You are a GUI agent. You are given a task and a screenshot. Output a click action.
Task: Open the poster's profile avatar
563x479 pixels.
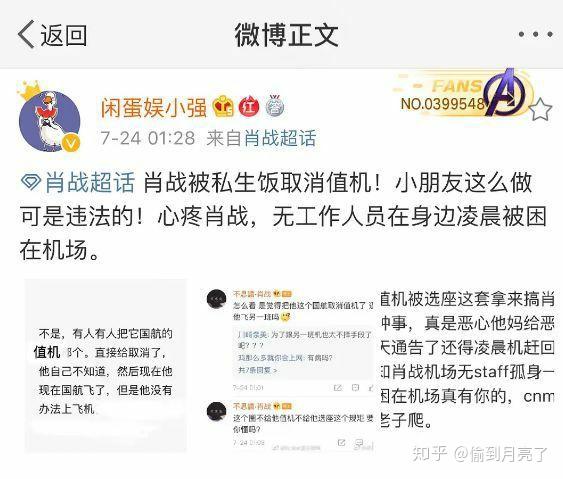pos(49,121)
